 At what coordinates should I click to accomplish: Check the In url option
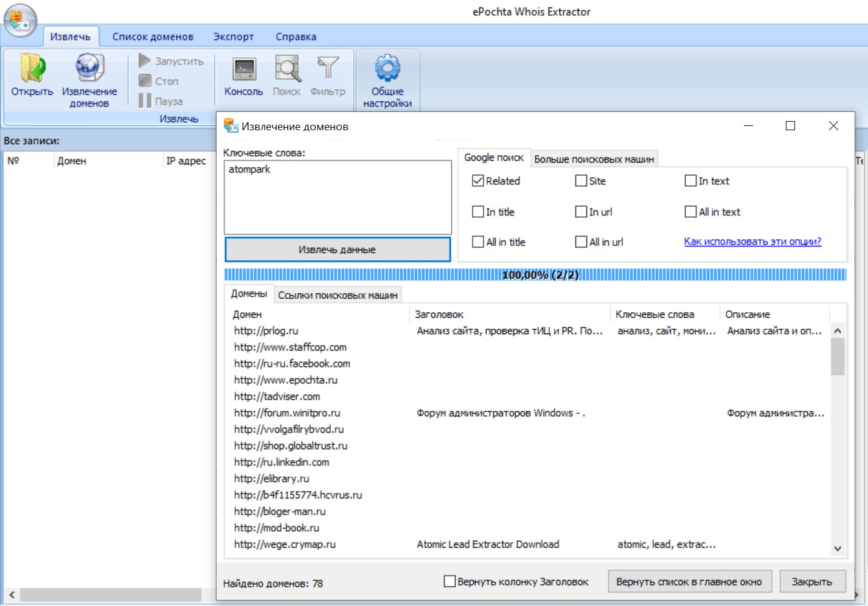(x=581, y=212)
